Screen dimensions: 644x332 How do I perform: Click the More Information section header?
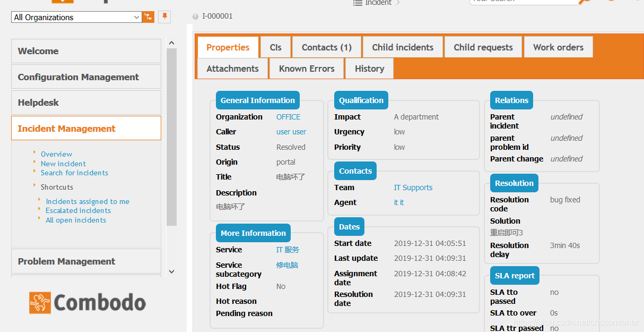click(253, 233)
